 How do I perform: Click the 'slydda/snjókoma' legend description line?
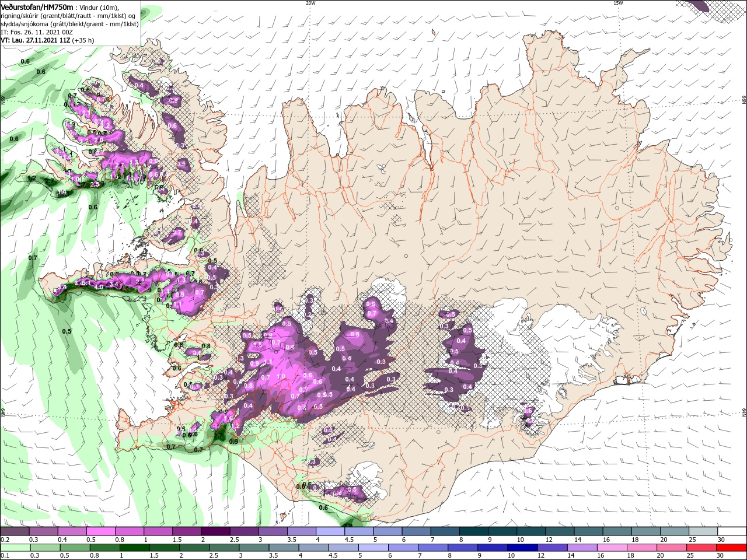[x=69, y=24]
